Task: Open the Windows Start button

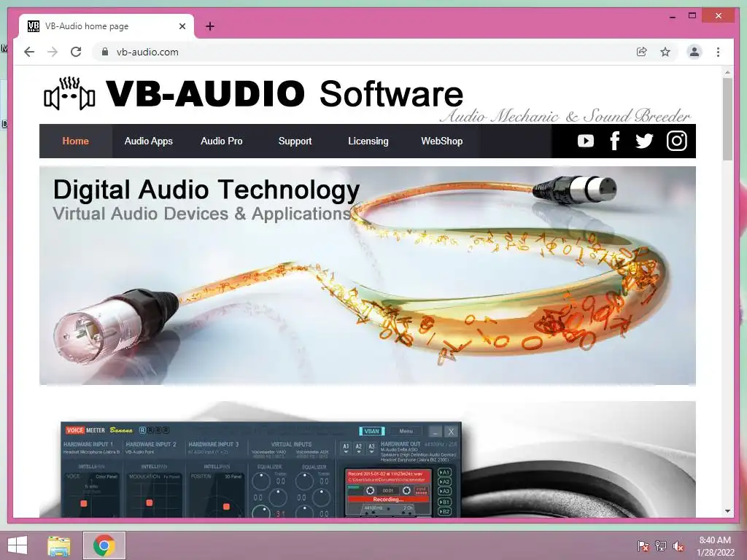Action: click(x=18, y=545)
